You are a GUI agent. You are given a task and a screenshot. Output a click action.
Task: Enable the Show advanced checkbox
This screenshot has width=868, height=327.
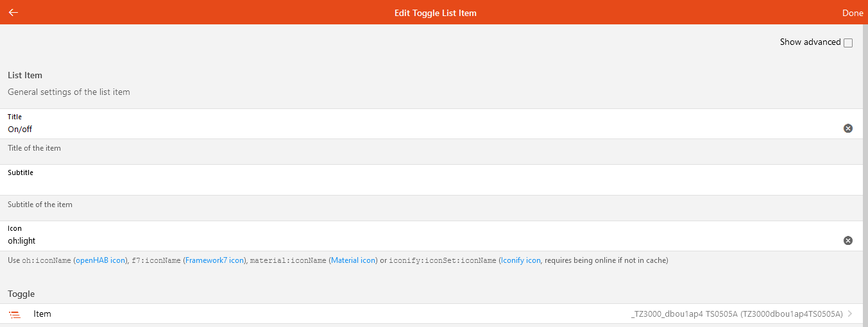[848, 43]
